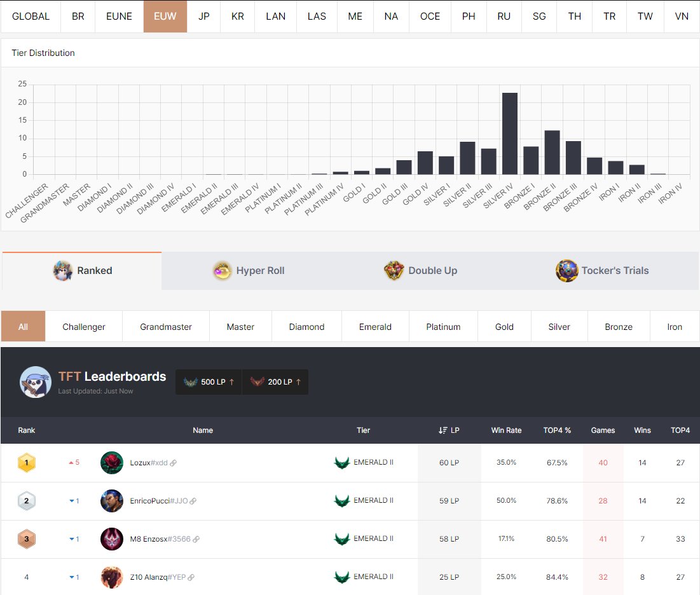Switch to the VN region tab
This screenshot has height=595, width=700.
pos(682,17)
